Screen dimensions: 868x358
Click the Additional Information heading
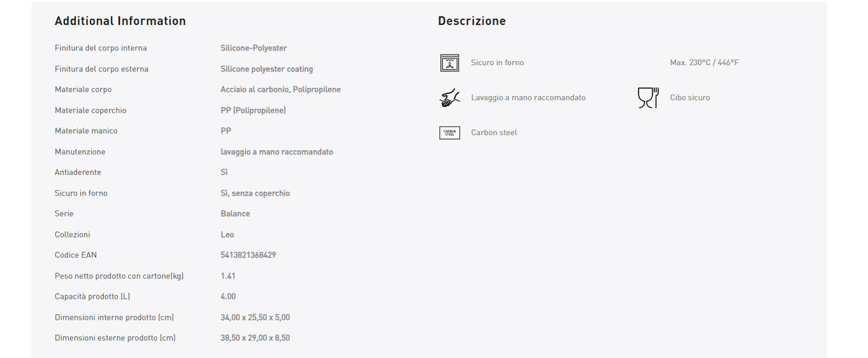(120, 21)
